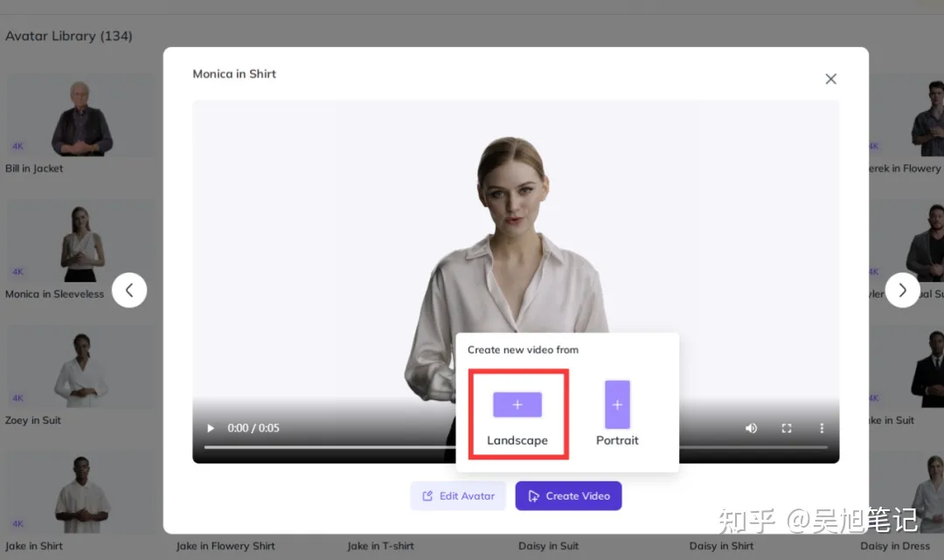Click the Jake in T-shirt label
Viewport: 944px width, 560px height.
pos(380,546)
